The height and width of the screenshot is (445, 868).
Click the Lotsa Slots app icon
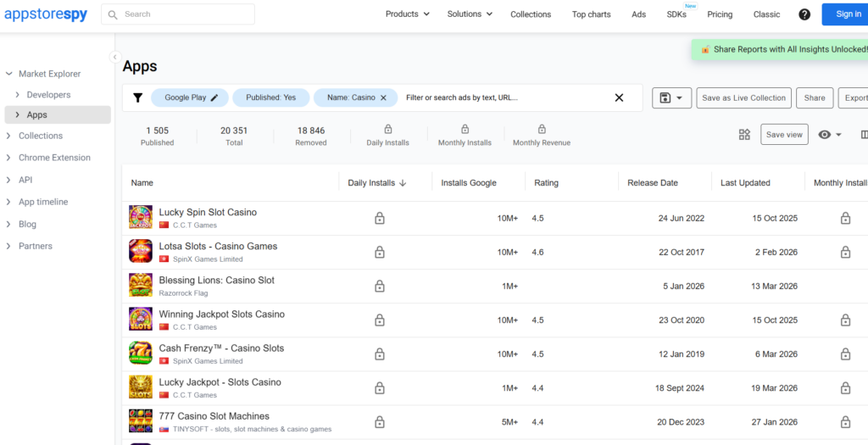point(141,251)
